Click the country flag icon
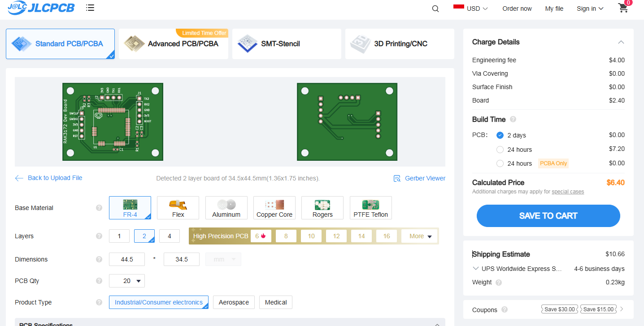 (458, 7)
